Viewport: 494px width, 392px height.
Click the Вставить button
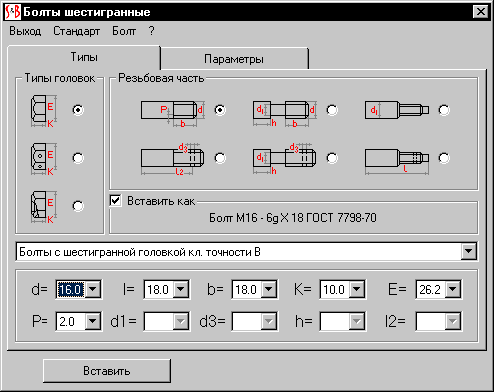(107, 371)
